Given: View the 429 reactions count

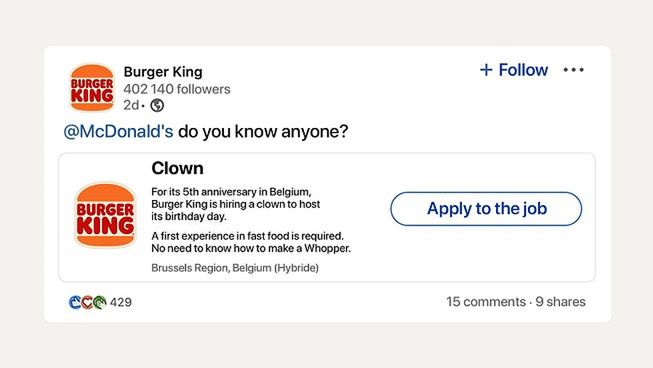Looking at the screenshot, I should [x=121, y=302].
